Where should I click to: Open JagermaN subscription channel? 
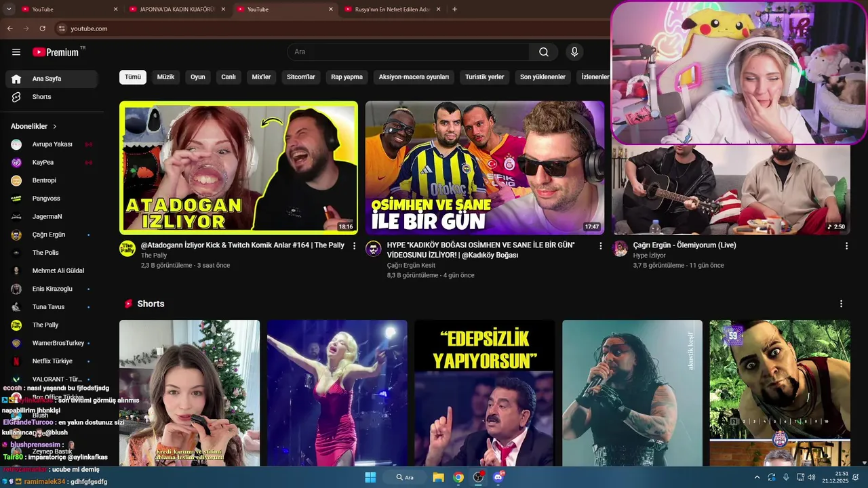52,217
